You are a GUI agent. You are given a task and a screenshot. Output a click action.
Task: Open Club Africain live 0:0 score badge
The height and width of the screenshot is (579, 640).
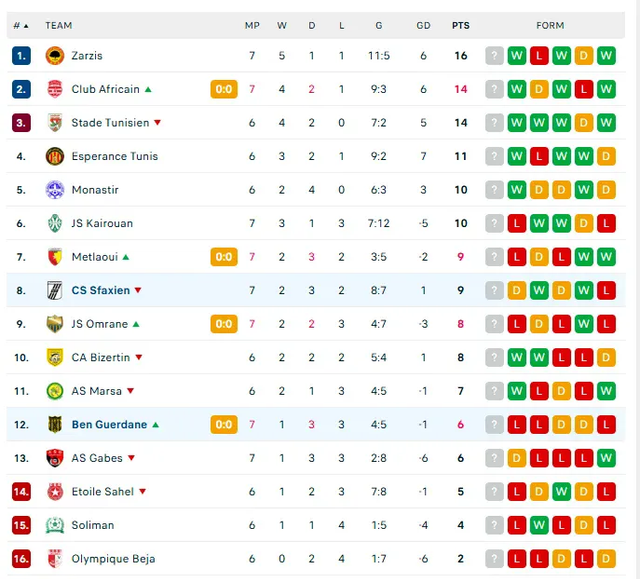pos(224,89)
